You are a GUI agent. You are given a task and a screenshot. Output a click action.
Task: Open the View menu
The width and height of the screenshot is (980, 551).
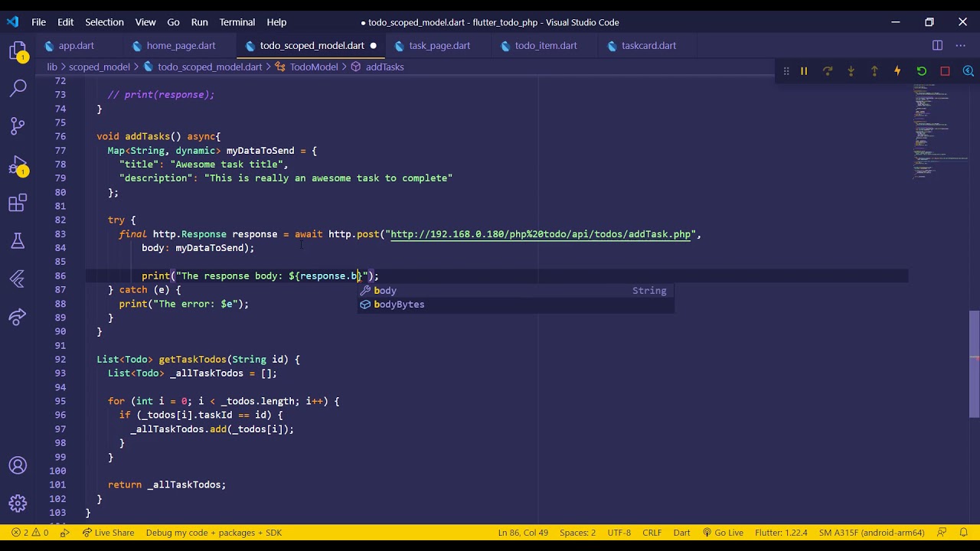(x=145, y=22)
